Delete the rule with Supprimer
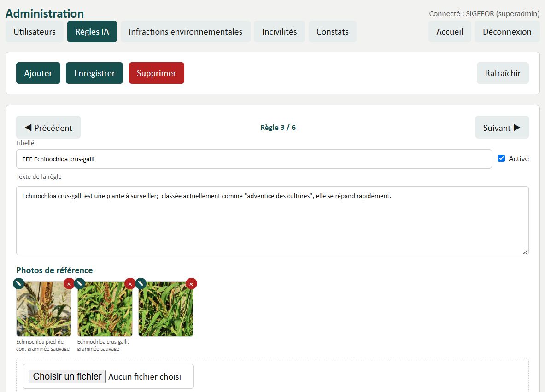The image size is (545, 392). [x=157, y=73]
